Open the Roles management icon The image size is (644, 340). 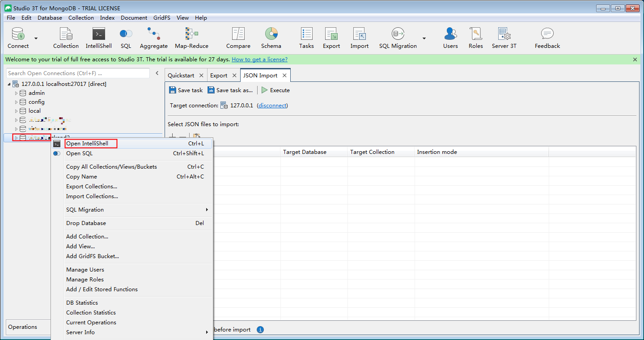(x=475, y=34)
